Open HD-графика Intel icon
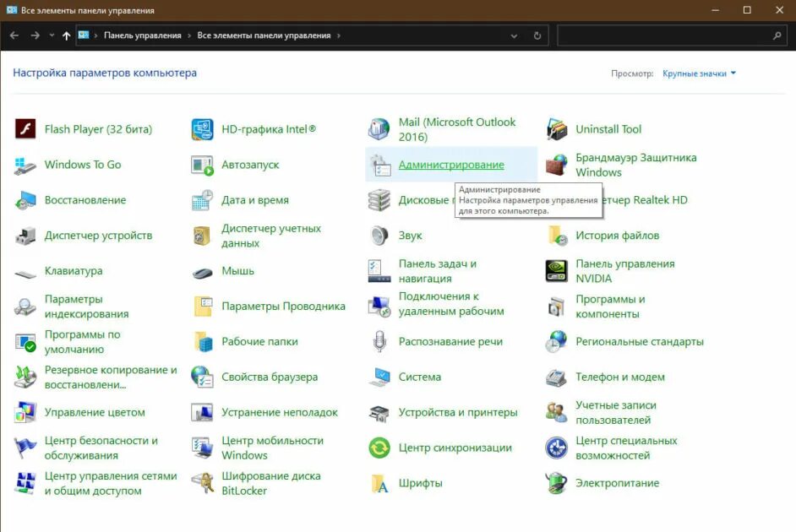Image resolution: width=796 pixels, height=532 pixels. click(x=202, y=129)
